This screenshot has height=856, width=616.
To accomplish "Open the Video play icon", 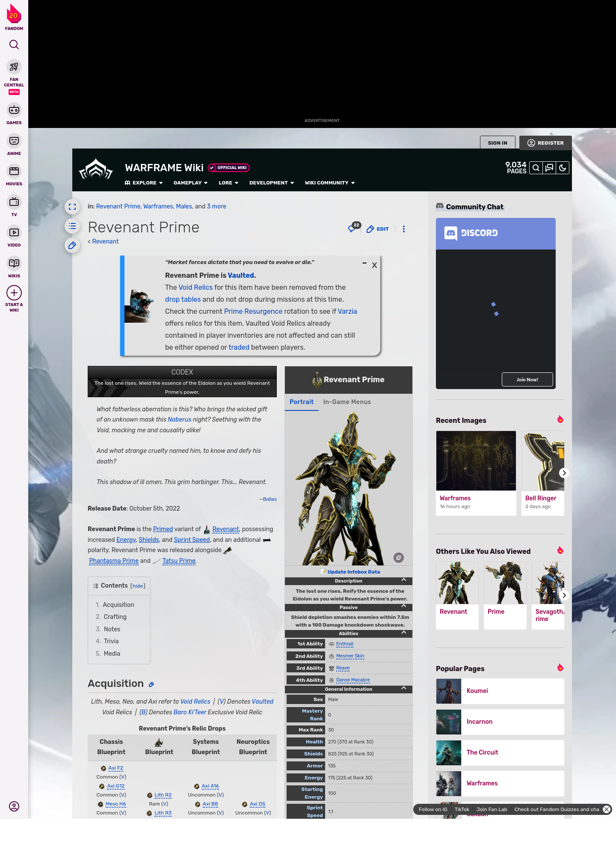I will click(14, 232).
